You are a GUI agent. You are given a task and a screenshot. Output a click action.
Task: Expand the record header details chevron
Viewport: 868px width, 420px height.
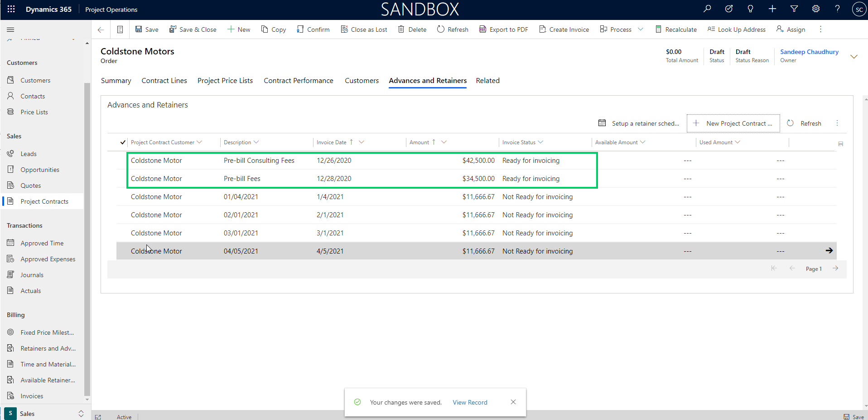tap(854, 57)
